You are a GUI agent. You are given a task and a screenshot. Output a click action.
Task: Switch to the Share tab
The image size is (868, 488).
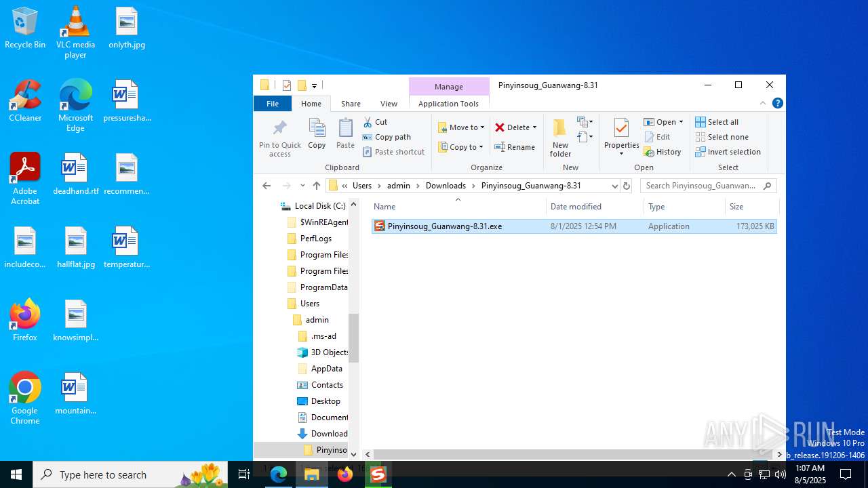351,104
